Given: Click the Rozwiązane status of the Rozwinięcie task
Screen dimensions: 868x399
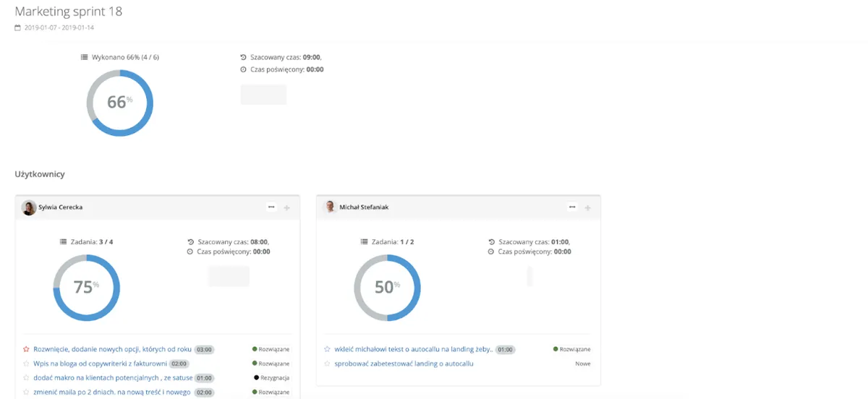Looking at the screenshot, I should [x=271, y=349].
